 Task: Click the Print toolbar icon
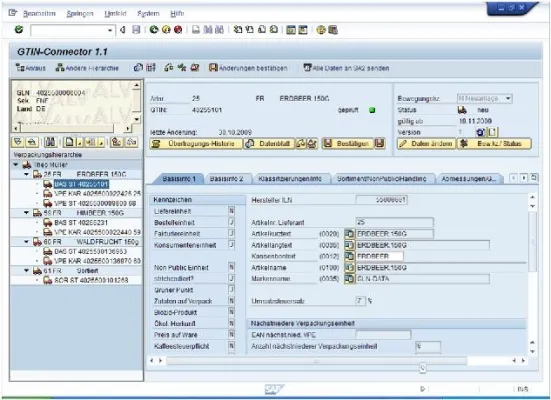[x=196, y=30]
